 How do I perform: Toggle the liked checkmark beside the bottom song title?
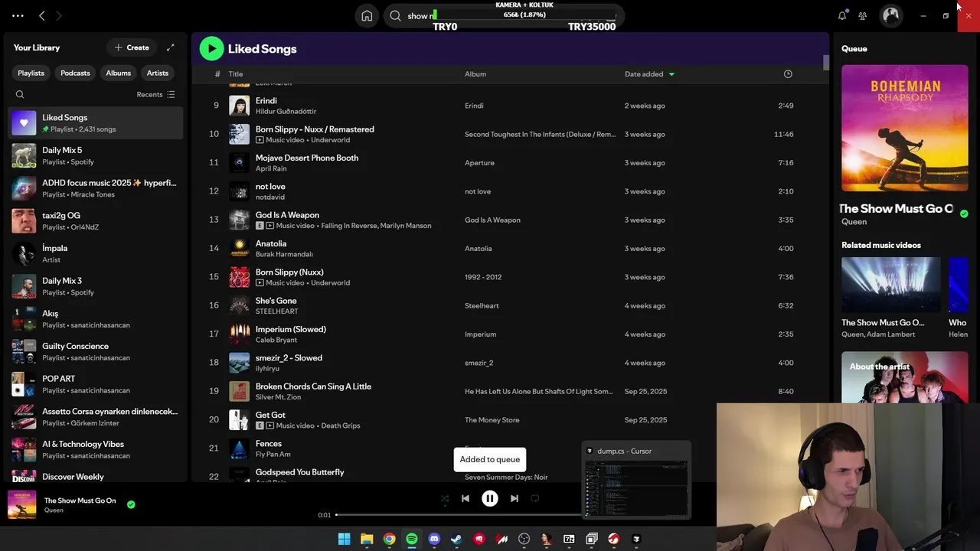[x=131, y=504]
